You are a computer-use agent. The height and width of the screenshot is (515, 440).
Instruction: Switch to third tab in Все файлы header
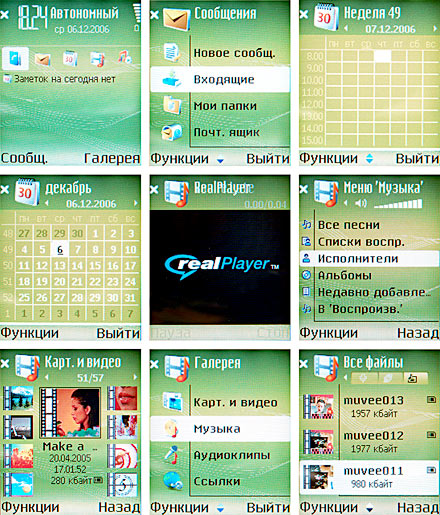[415, 378]
